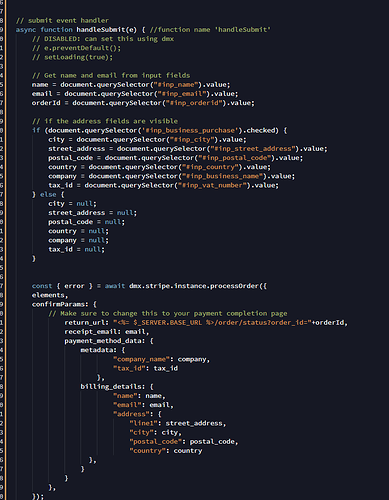Click the 'elements,' line
The width and height of the screenshot is (389, 500).
[x=50, y=295]
